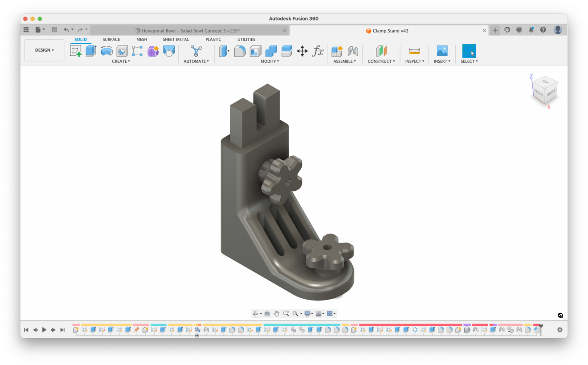Play through the design timeline history

click(44, 330)
